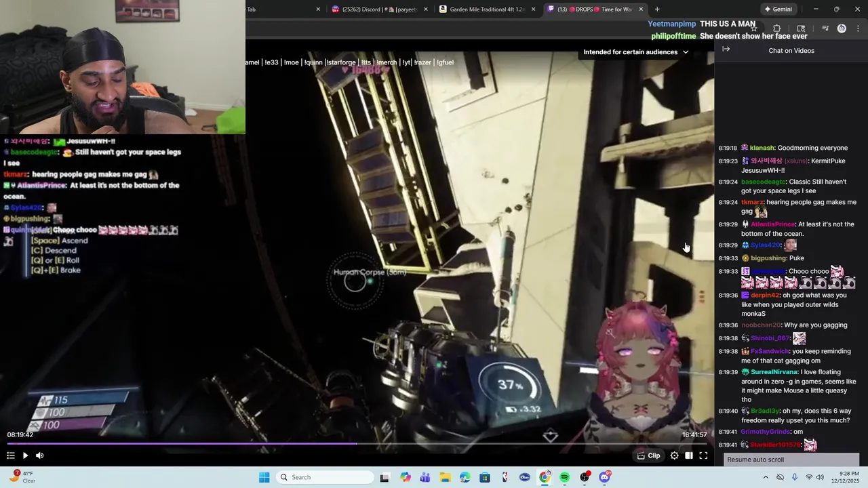Enter fullscreen on the video

pyautogui.click(x=703, y=455)
